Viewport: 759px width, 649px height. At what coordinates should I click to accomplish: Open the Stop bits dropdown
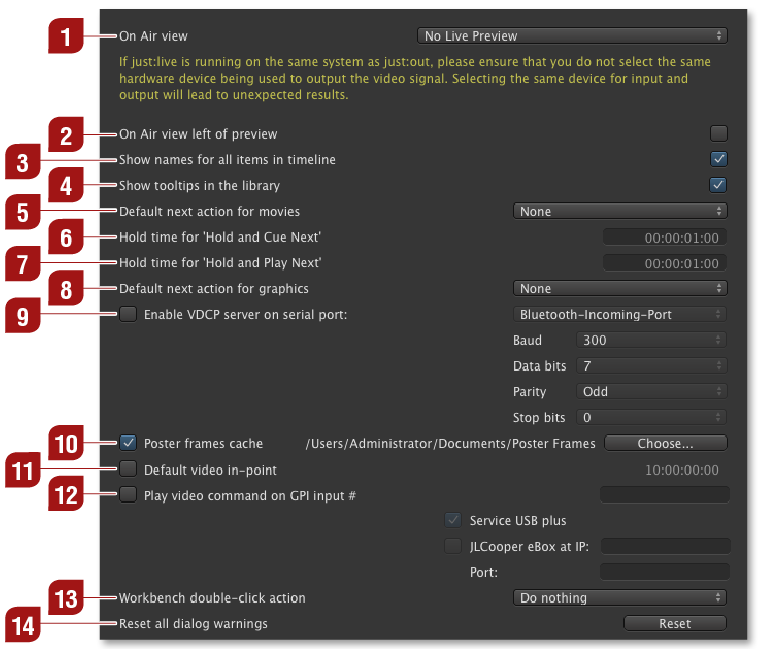(x=652, y=417)
